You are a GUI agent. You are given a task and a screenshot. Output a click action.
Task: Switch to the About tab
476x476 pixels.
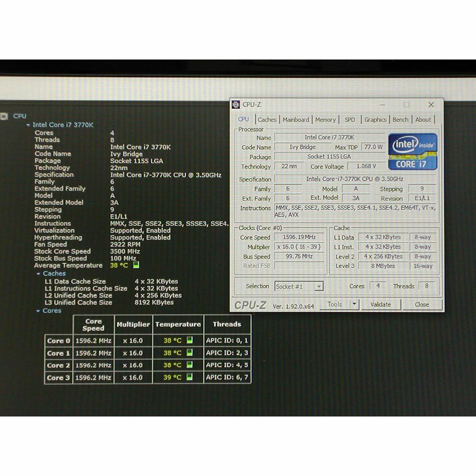[x=423, y=119]
